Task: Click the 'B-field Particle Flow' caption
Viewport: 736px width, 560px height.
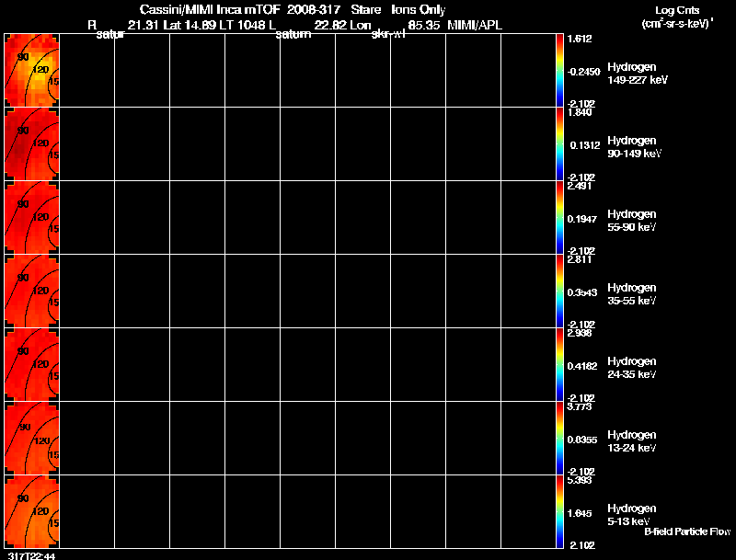Action: point(687,531)
